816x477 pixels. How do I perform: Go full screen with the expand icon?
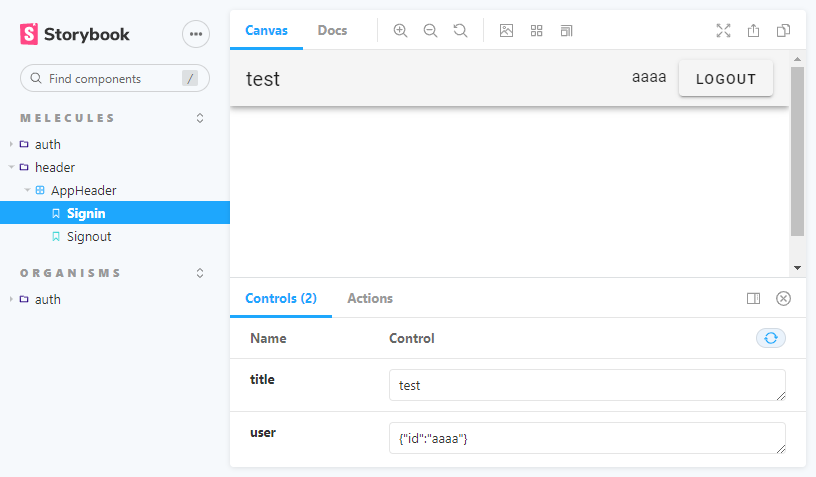(723, 31)
